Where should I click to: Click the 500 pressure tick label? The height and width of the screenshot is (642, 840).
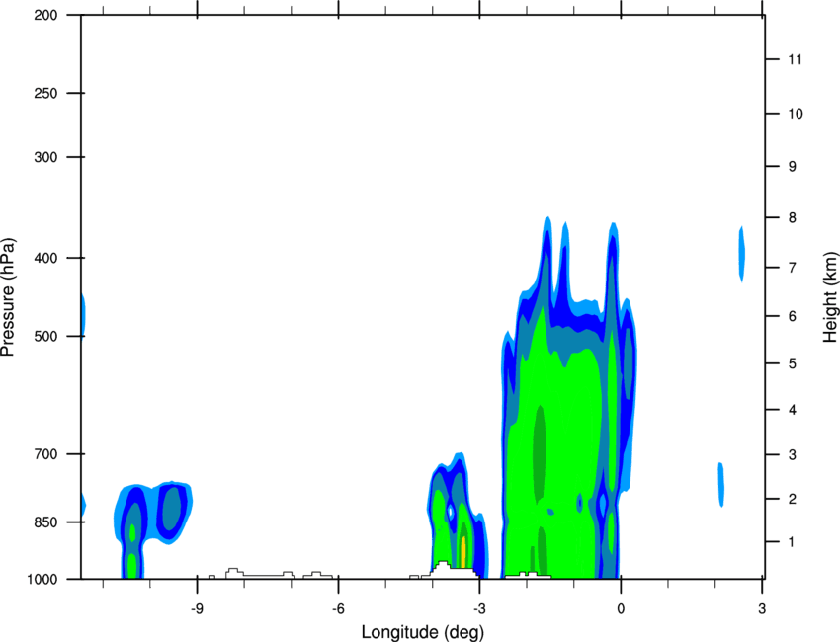point(45,336)
